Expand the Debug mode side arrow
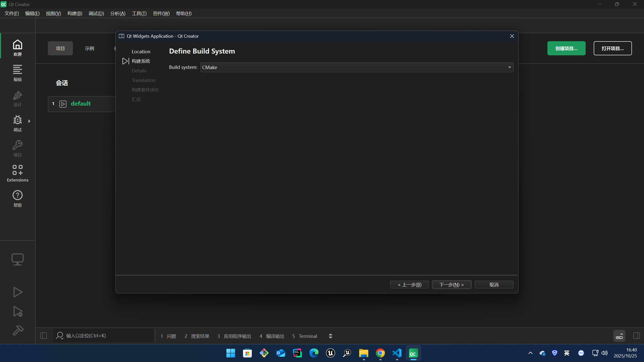This screenshot has height=362, width=644. (x=29, y=121)
